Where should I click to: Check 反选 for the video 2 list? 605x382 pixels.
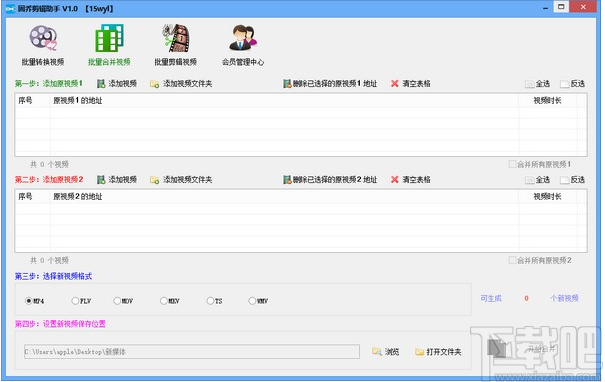pos(573,180)
